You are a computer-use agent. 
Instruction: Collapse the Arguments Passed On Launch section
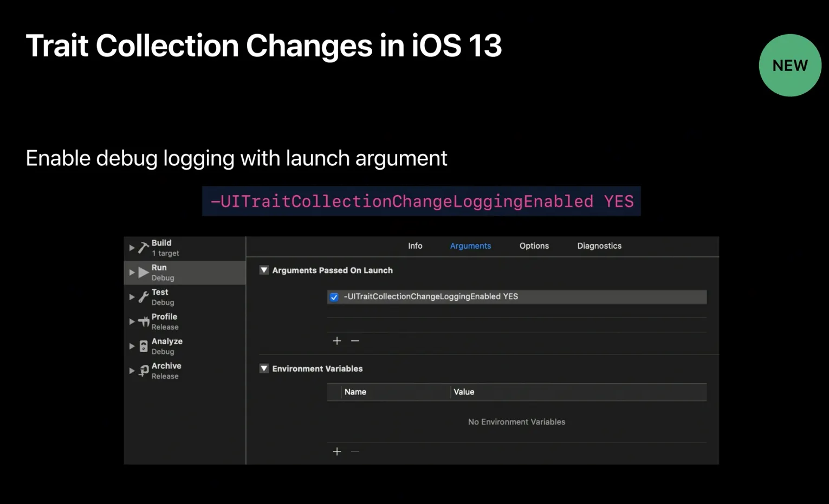pos(264,270)
